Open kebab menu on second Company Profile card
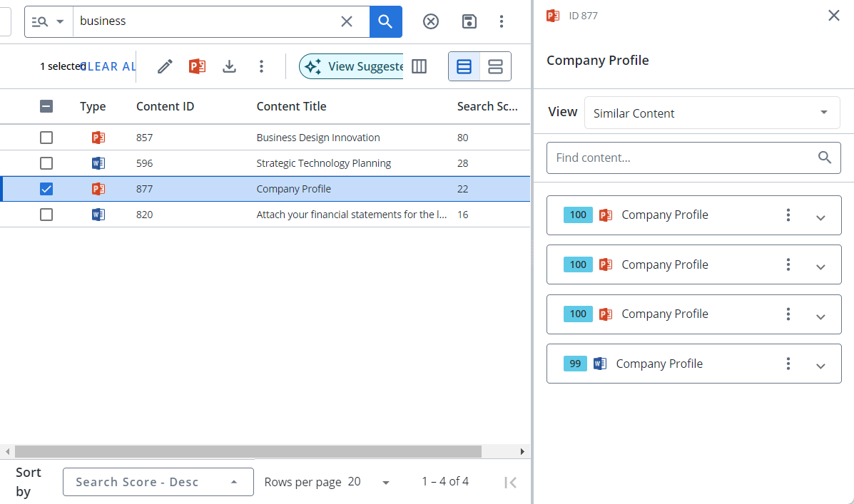The width and height of the screenshot is (854, 504). 788,264
